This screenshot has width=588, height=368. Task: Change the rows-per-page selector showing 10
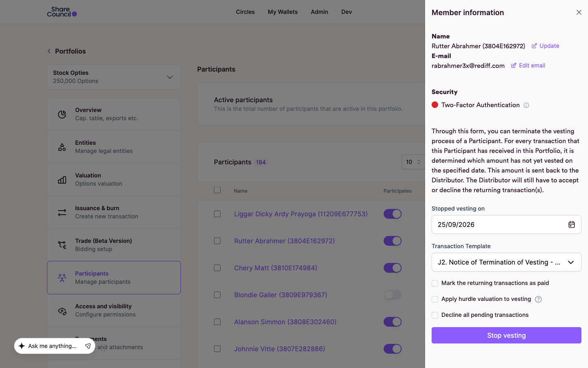[x=413, y=162]
